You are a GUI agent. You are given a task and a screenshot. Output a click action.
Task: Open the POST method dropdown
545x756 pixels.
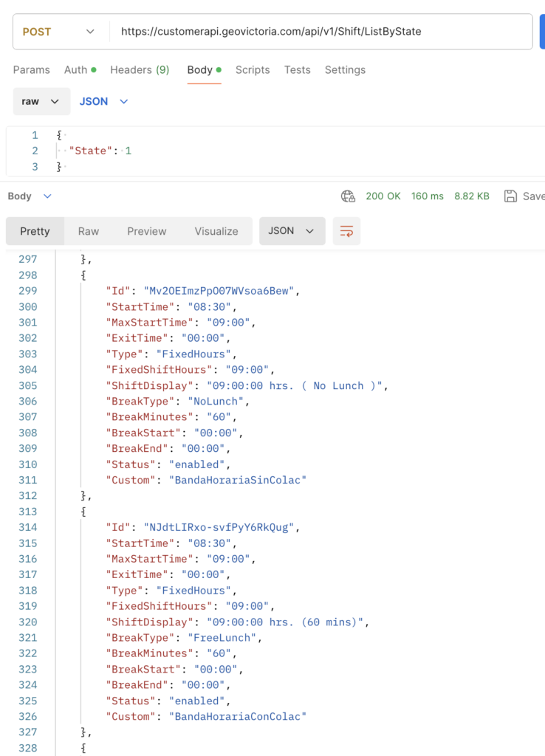point(59,32)
